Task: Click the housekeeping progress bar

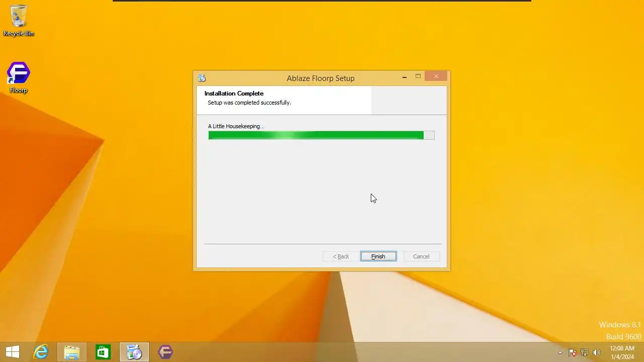Action: (321, 135)
